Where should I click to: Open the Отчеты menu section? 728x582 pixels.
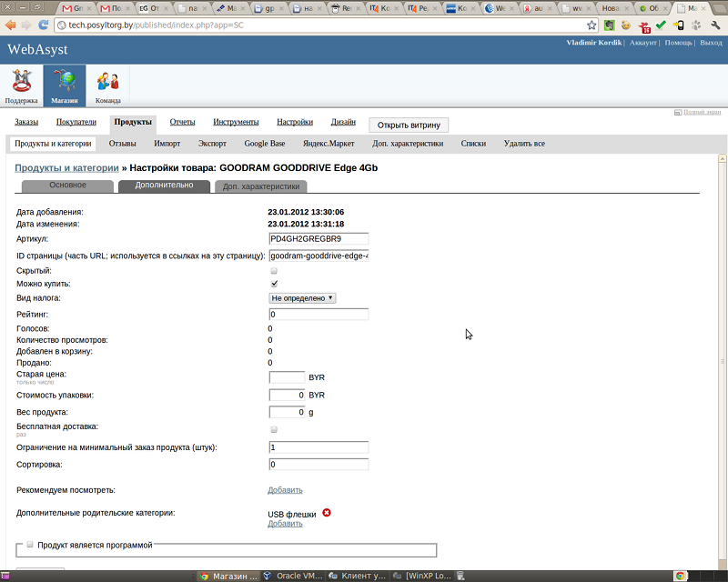tap(182, 122)
